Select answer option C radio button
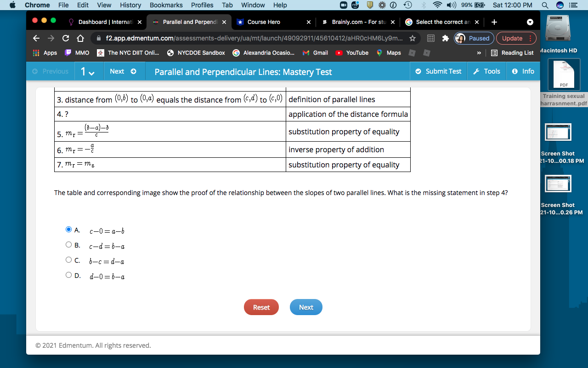Image resolution: width=588 pixels, height=368 pixels. point(69,260)
